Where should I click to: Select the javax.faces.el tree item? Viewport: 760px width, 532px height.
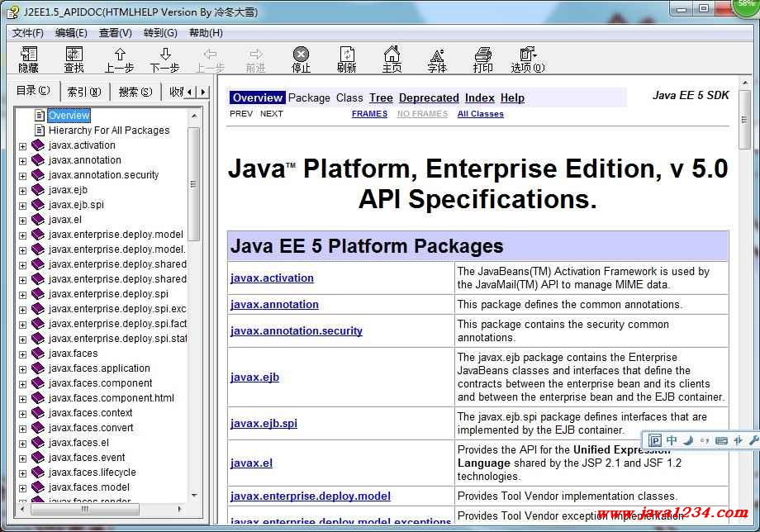[78, 442]
